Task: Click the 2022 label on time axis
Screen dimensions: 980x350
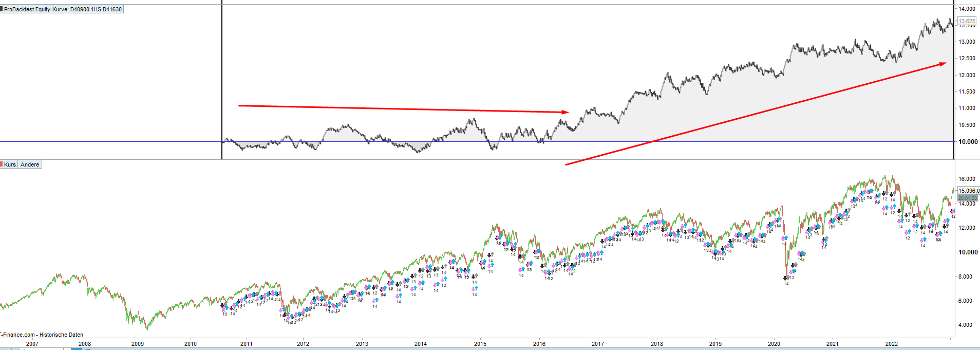Action: [x=892, y=344]
